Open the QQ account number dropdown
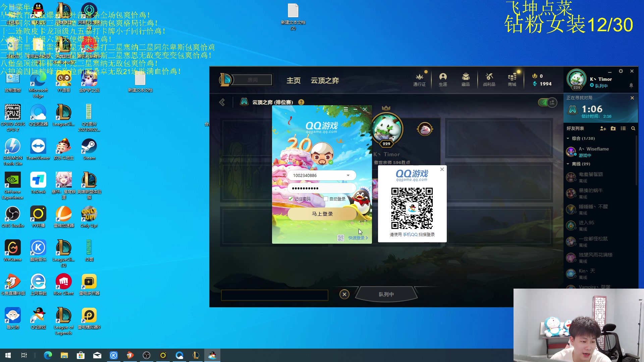 pos(348,175)
